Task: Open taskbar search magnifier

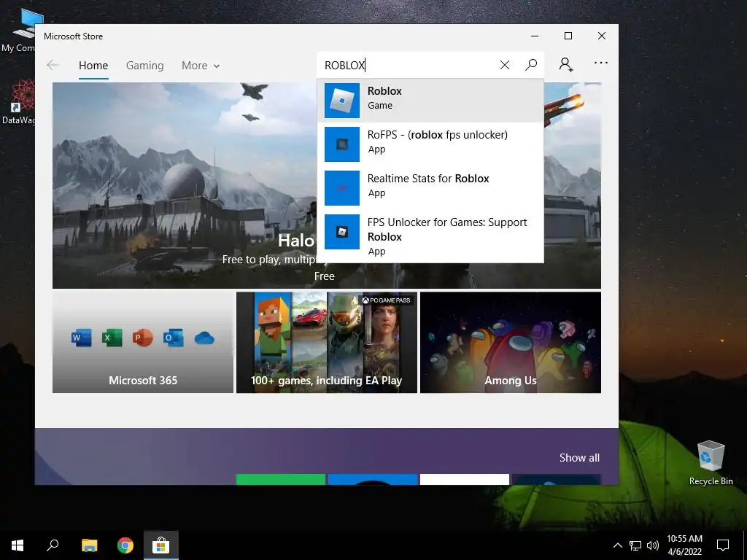Action: (x=53, y=545)
